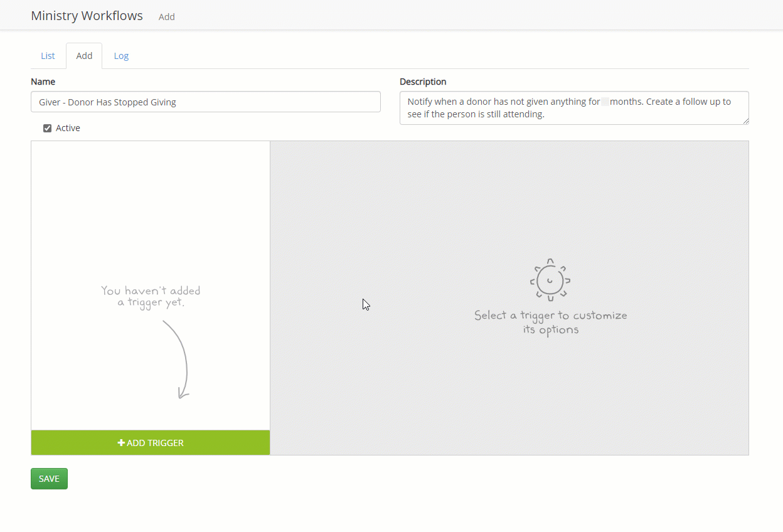This screenshot has width=783, height=532.
Task: Click the Description field label
Action: pos(423,82)
